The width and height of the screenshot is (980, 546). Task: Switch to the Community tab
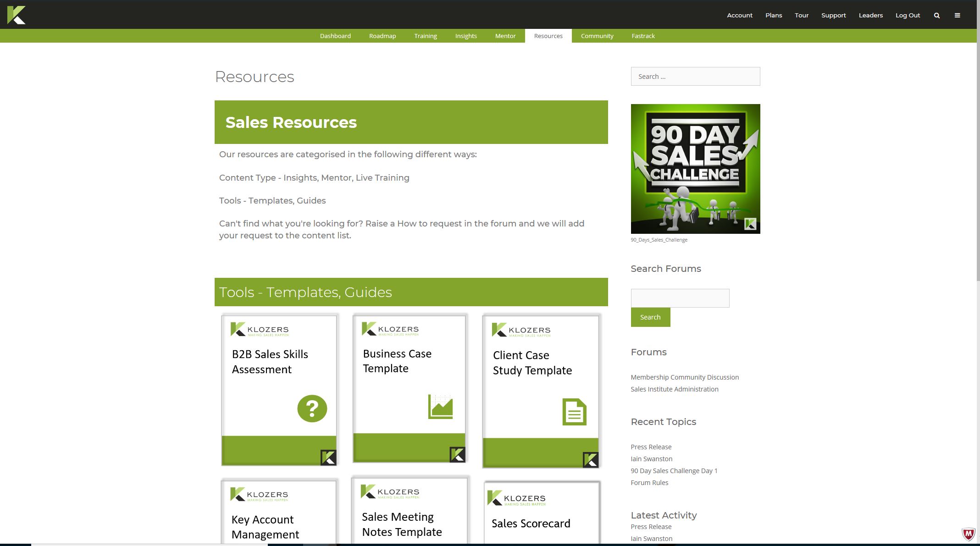[597, 36]
